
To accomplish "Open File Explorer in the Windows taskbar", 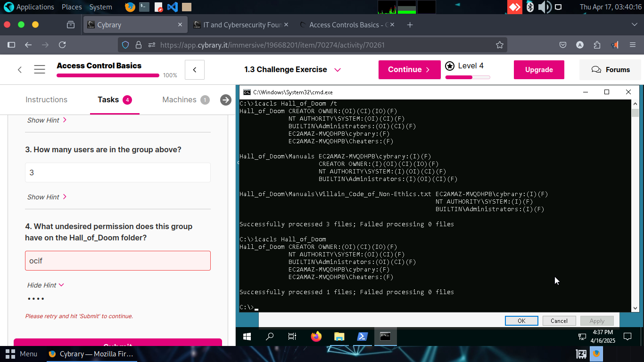I will [x=339, y=337].
